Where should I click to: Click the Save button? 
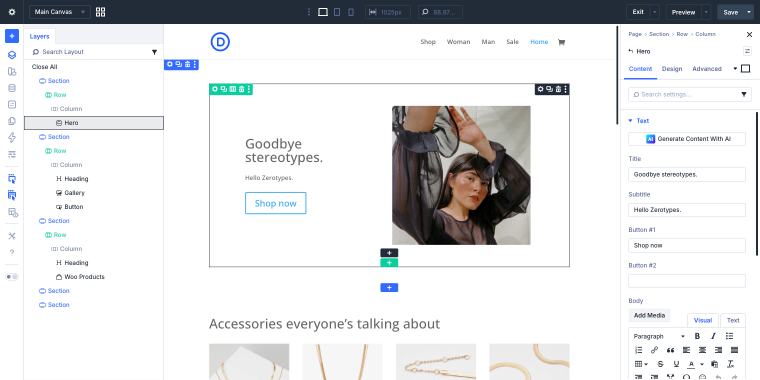[730, 12]
